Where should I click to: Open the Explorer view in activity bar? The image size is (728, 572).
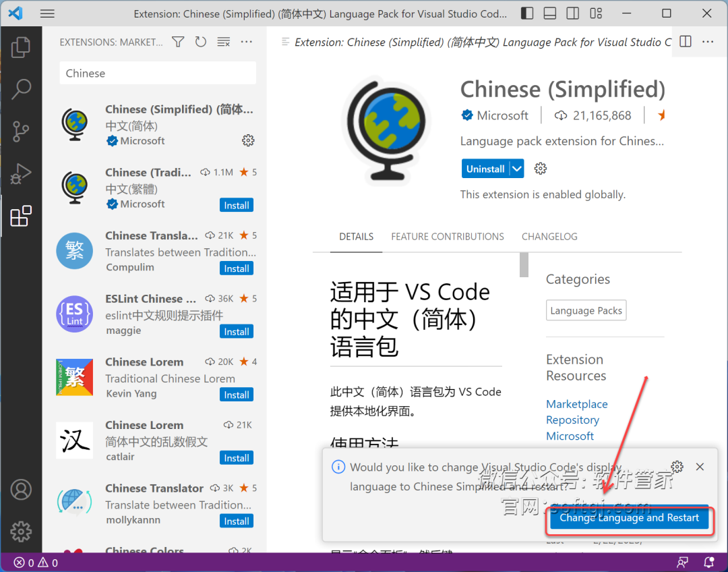[x=21, y=47]
